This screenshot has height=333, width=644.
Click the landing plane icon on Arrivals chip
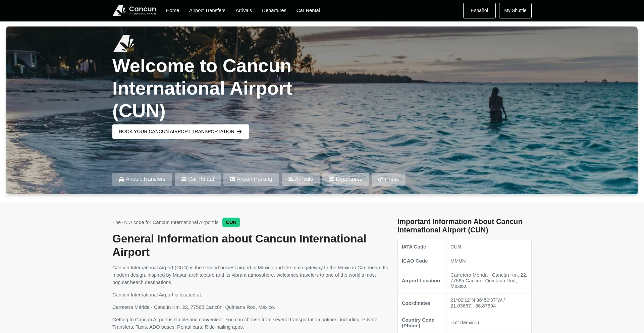(x=291, y=179)
